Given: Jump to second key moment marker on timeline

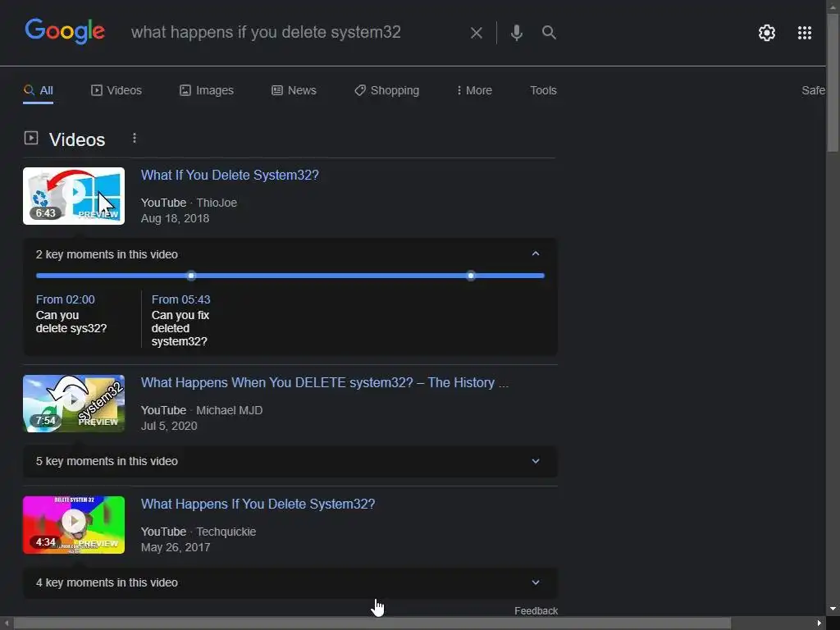Looking at the screenshot, I should tap(470, 276).
